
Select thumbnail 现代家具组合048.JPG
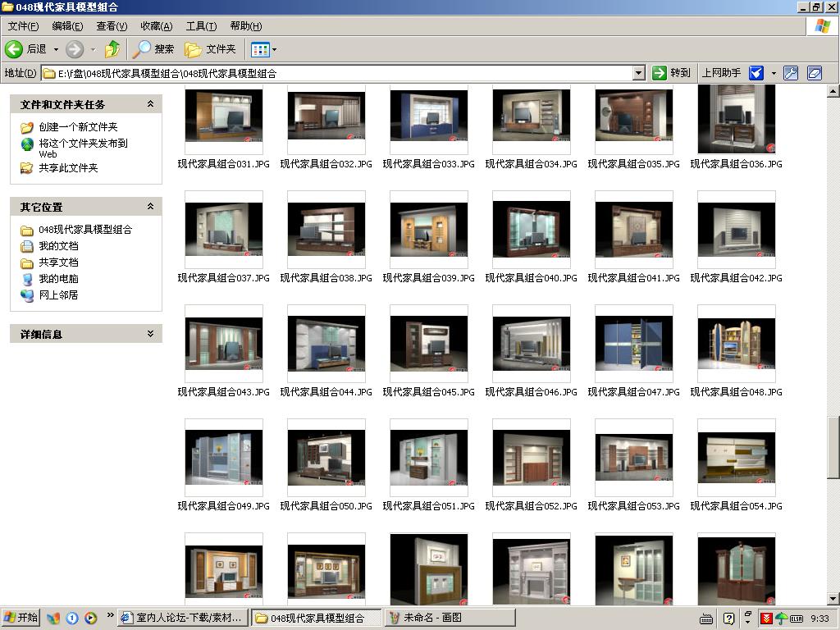737,344
